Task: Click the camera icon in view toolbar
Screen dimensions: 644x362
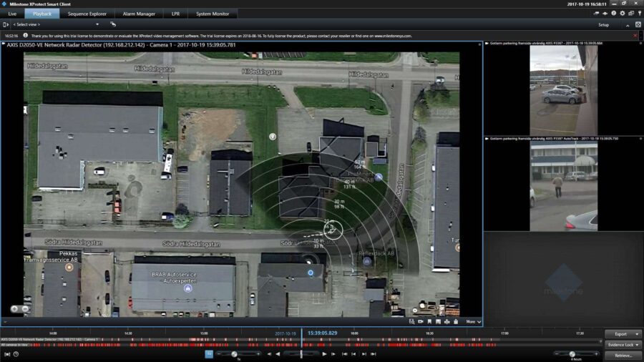Action: (x=421, y=322)
